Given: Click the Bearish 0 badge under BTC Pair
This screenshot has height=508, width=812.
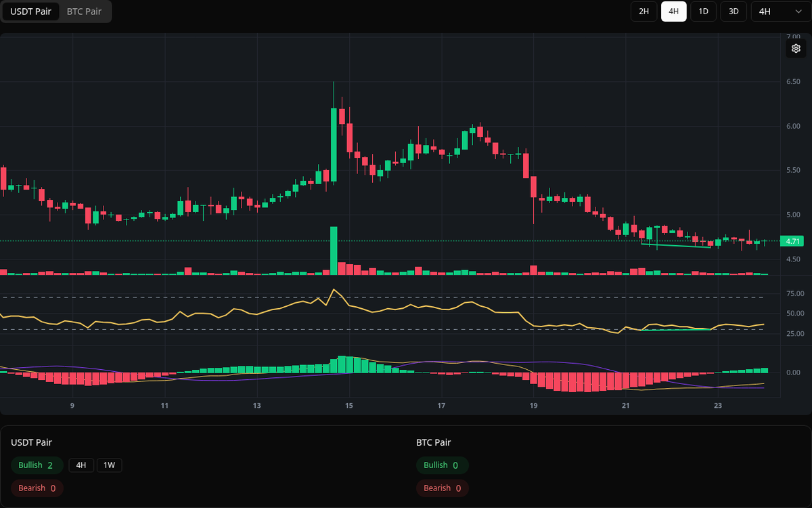Looking at the screenshot, I should [x=443, y=488].
